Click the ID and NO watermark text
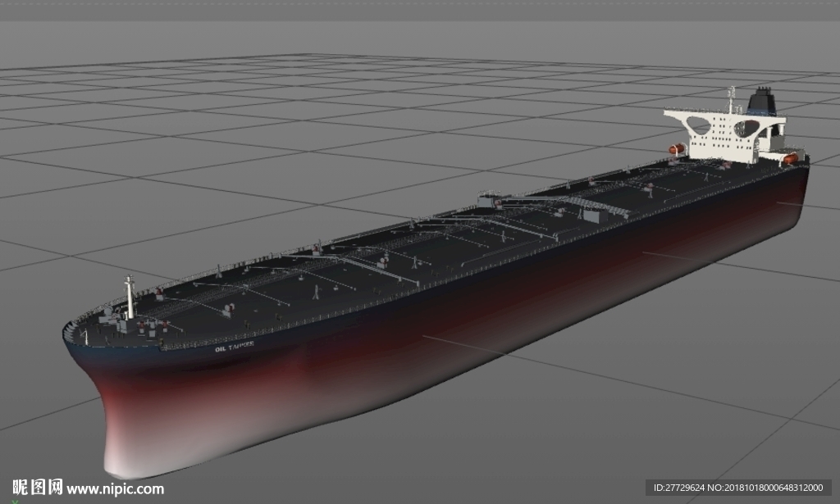 tap(738, 488)
